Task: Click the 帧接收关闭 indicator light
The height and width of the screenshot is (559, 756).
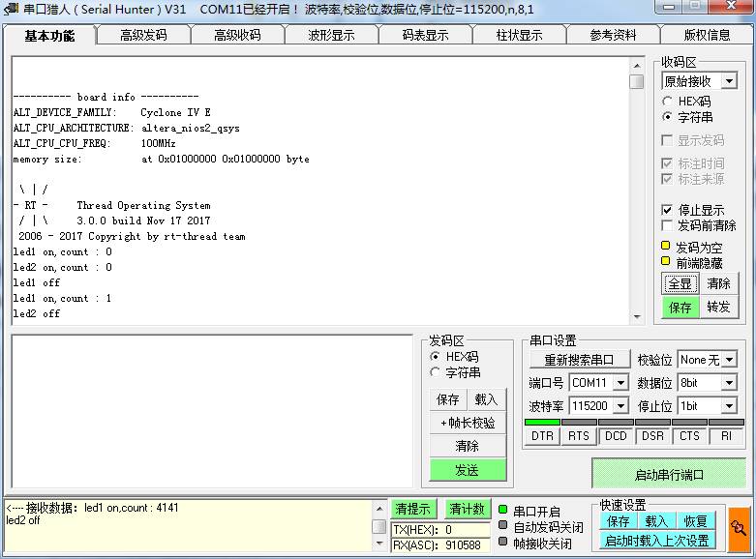Action: point(502,543)
